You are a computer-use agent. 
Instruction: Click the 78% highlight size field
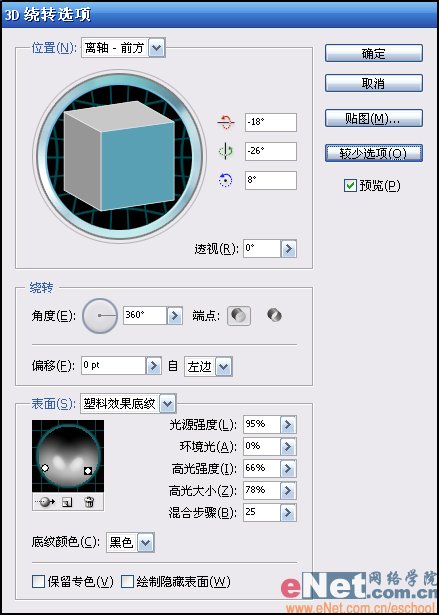tap(262, 490)
